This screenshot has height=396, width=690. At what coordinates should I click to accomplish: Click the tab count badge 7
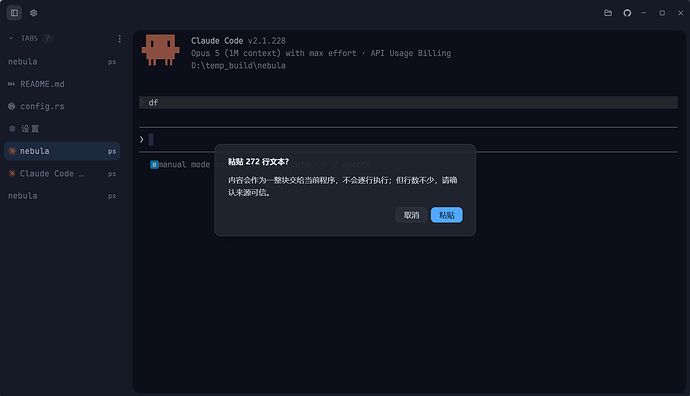click(x=48, y=38)
